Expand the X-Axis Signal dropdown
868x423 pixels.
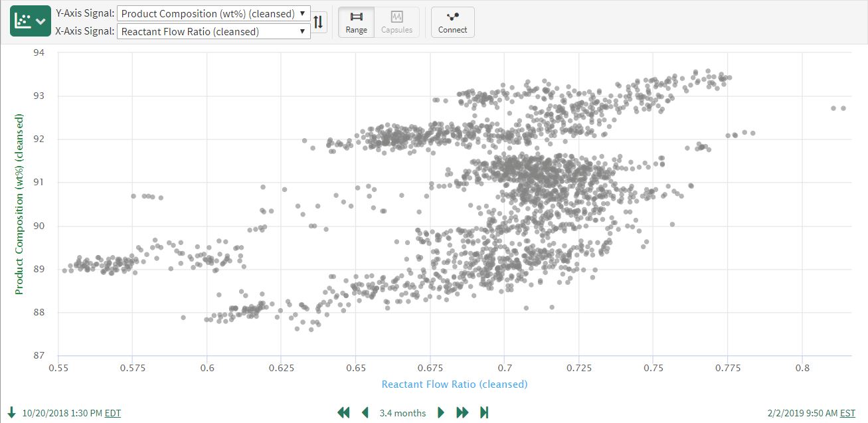(x=213, y=31)
